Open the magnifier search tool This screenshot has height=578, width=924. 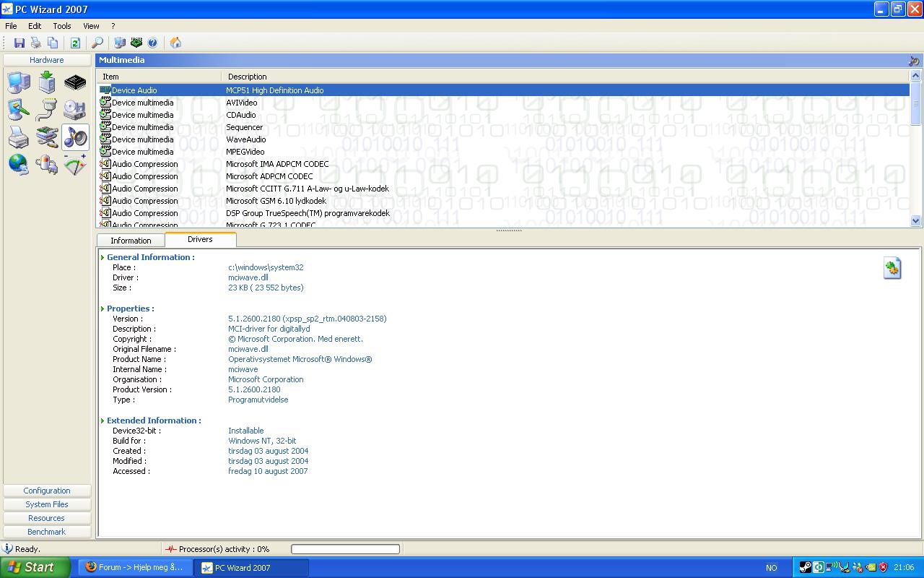97,43
